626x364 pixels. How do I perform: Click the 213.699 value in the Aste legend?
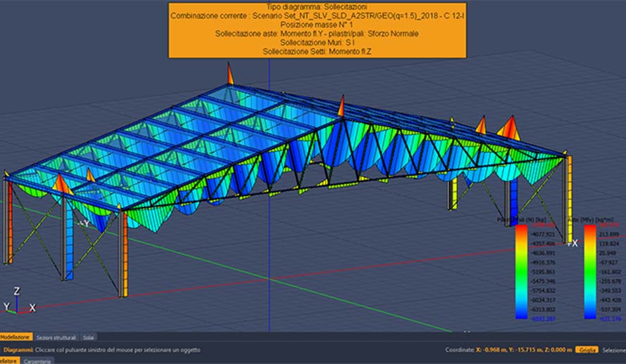[608, 234]
